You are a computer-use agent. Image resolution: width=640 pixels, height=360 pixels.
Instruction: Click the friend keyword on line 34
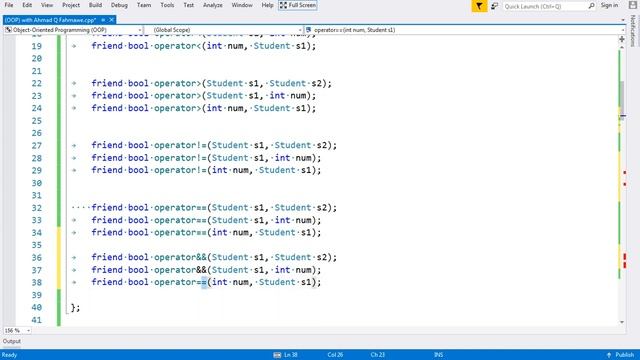[x=107, y=233]
